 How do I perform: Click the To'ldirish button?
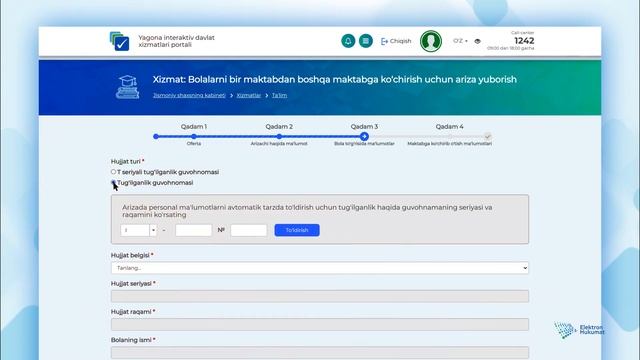[297, 230]
